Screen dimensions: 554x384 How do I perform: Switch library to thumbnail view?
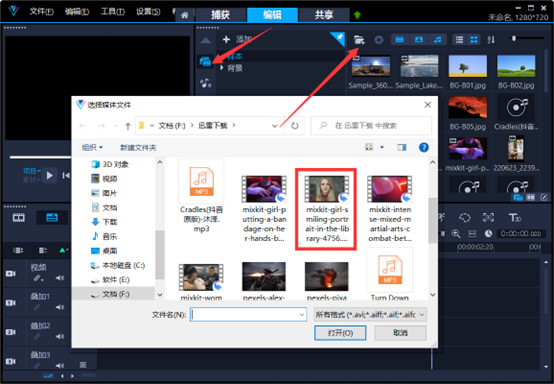click(474, 40)
